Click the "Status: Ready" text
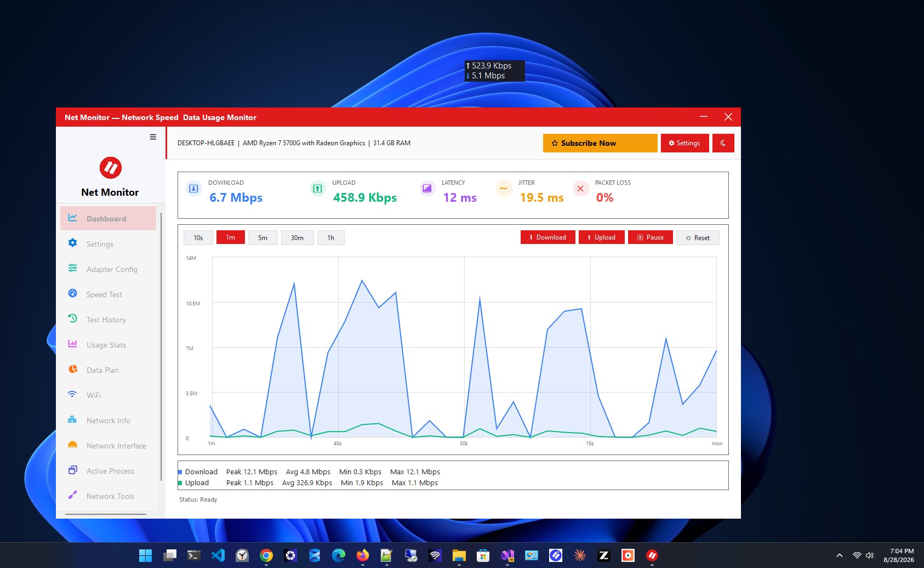 pyautogui.click(x=198, y=499)
